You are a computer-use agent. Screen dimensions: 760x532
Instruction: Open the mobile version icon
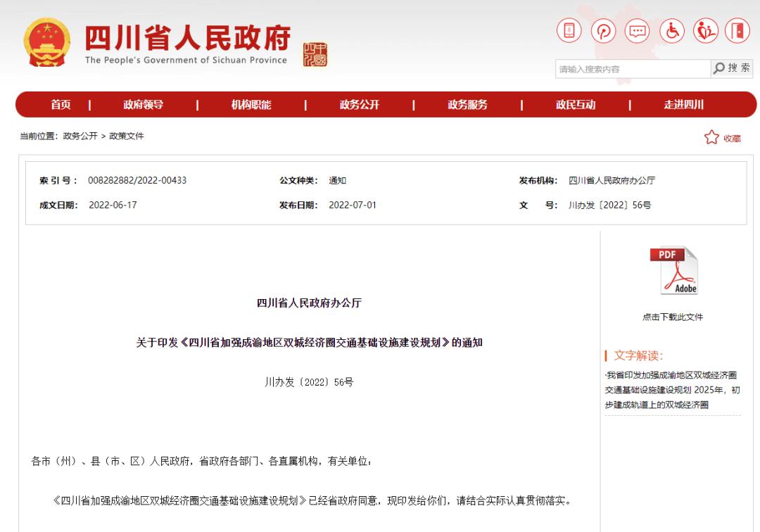point(569,31)
